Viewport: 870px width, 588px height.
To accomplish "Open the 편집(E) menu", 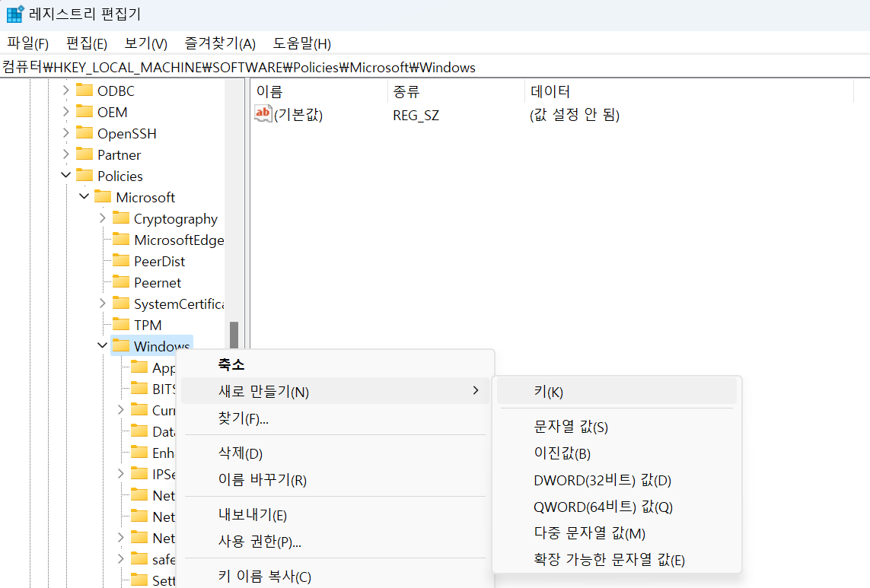I will 87,43.
